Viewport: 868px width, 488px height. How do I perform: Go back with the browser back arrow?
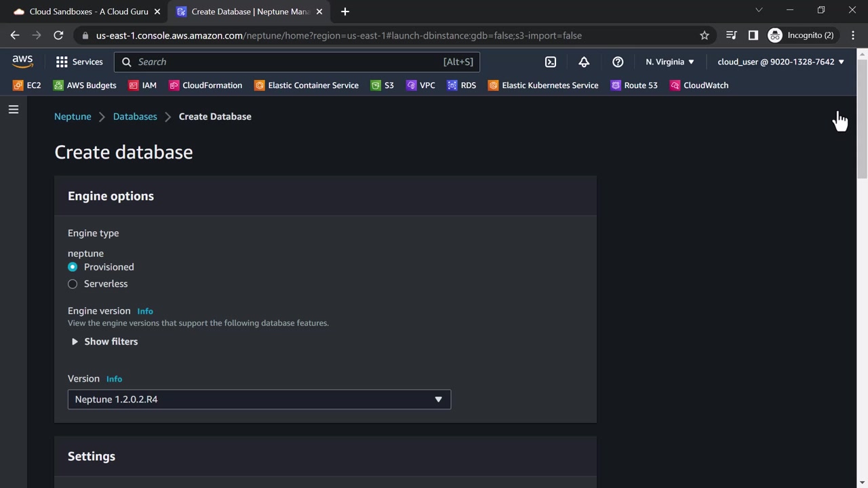15,35
